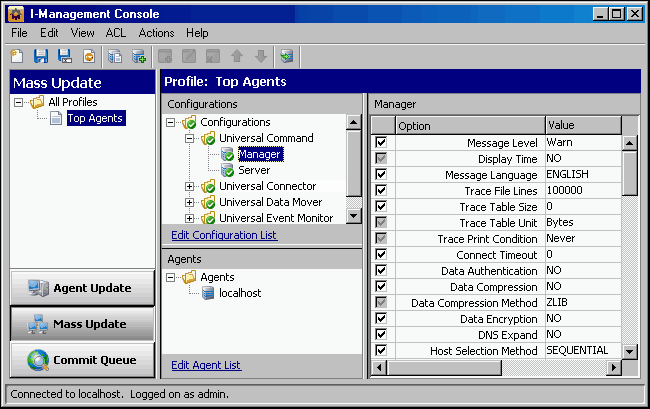Click the localhost agent server icon
650x409 pixels.
(208, 293)
